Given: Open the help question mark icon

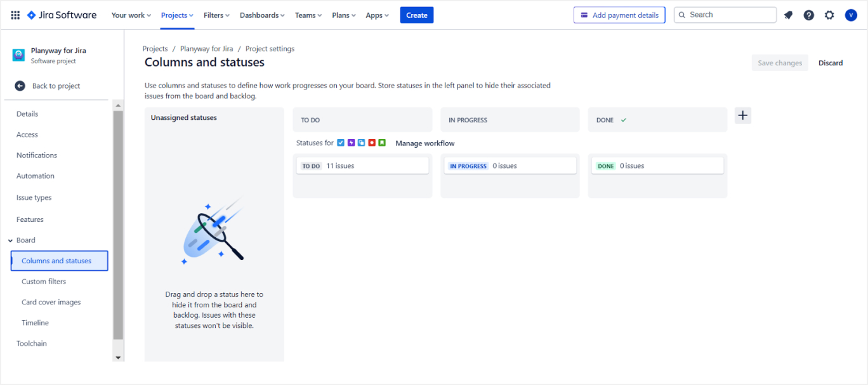Looking at the screenshot, I should click(x=808, y=15).
